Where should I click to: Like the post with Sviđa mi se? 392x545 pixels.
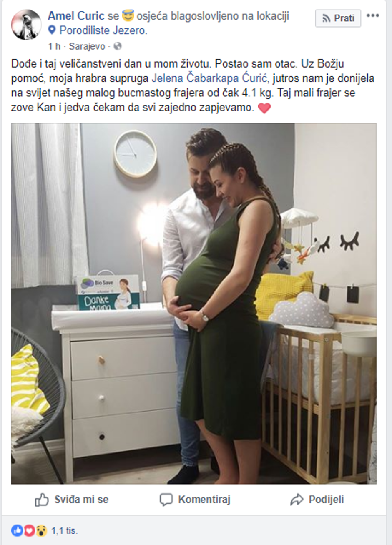pos(72,500)
